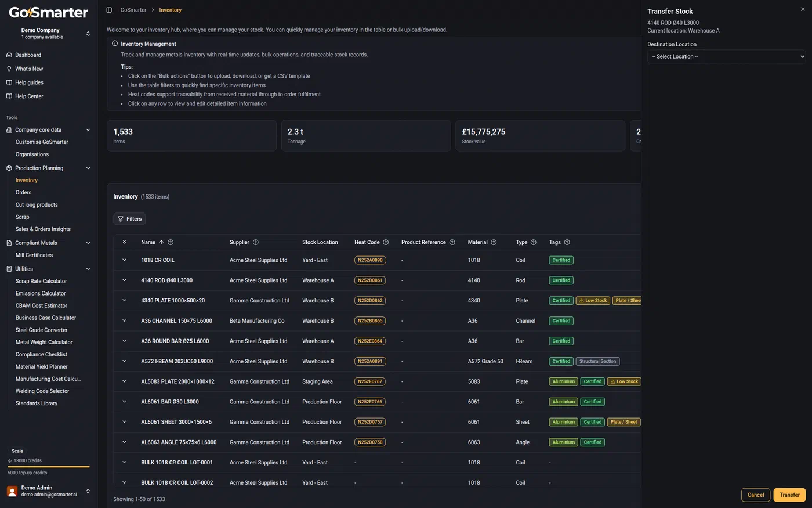Screen dimensions: 812x508
Task: Click the Material column help icon
Action: pos(494,242)
